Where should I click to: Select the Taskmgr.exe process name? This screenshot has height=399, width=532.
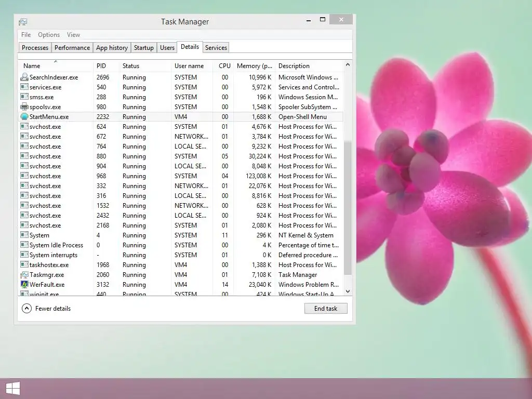[x=46, y=274]
